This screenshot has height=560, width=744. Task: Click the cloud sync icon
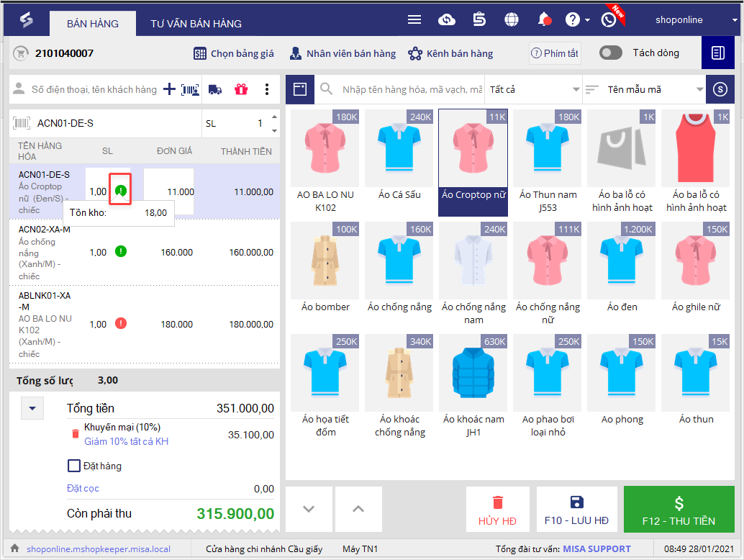447,19
